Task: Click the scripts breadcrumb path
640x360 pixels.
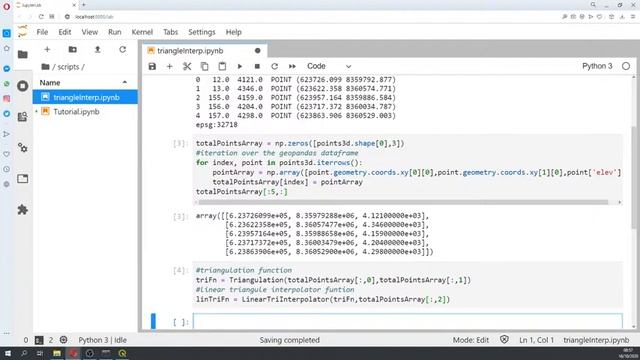Action: [68, 67]
